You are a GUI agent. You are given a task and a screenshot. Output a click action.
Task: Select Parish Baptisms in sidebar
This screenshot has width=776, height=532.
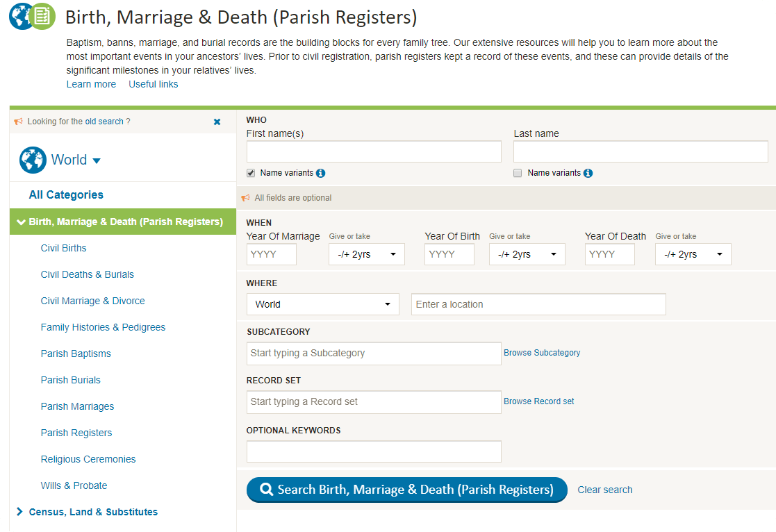click(x=76, y=354)
